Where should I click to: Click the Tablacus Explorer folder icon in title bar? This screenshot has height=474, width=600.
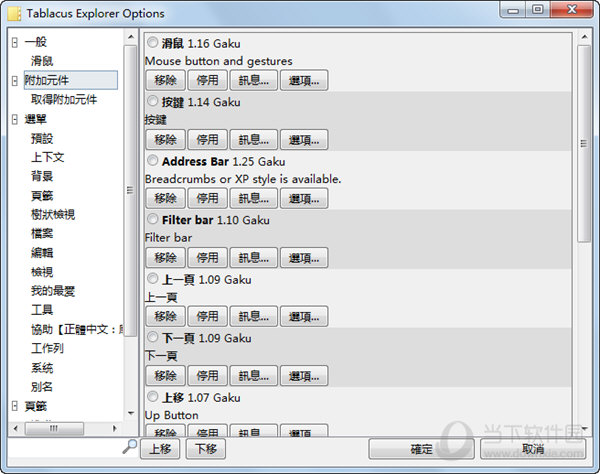click(x=14, y=13)
